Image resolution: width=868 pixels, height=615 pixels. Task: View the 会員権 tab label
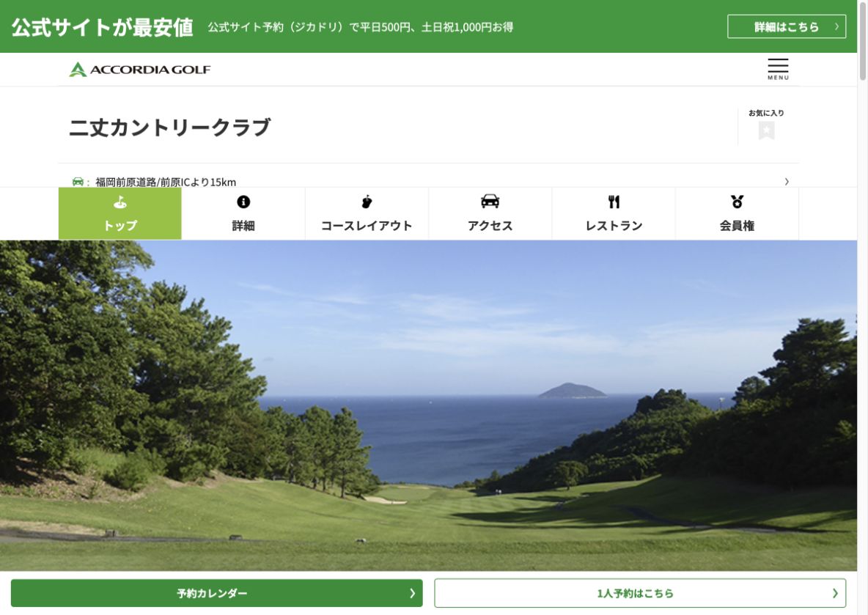[x=737, y=226]
